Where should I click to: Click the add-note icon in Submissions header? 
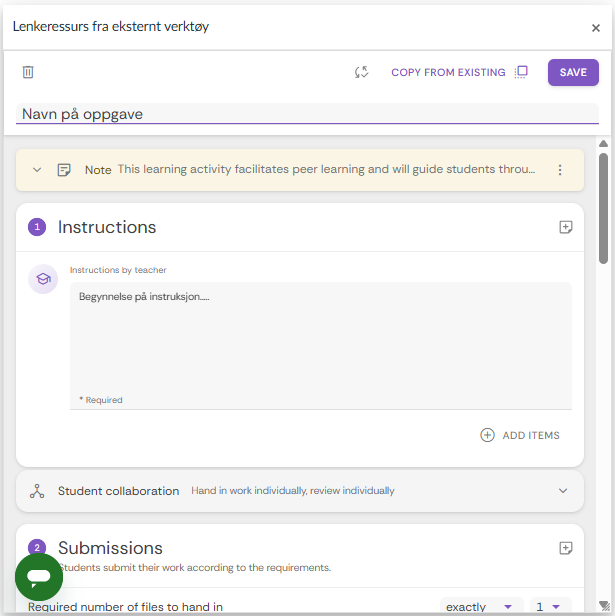[x=566, y=548]
